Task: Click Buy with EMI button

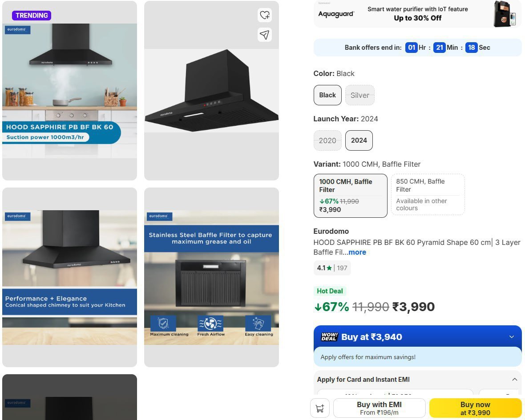Action: (380, 408)
